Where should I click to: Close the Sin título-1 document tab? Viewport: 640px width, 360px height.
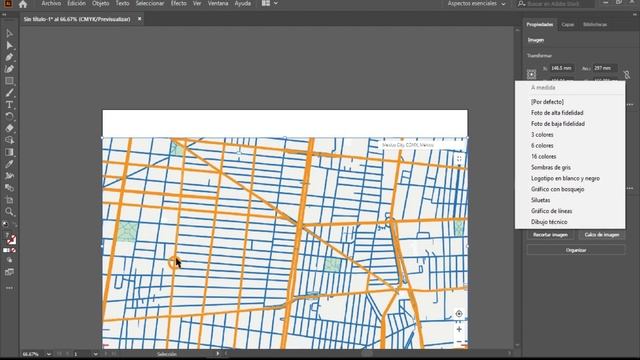pos(139,19)
